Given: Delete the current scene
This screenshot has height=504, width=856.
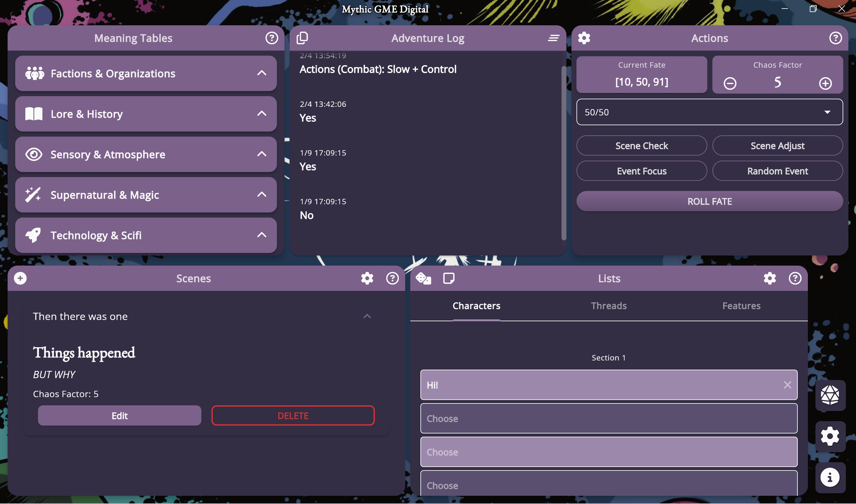Looking at the screenshot, I should coord(293,415).
